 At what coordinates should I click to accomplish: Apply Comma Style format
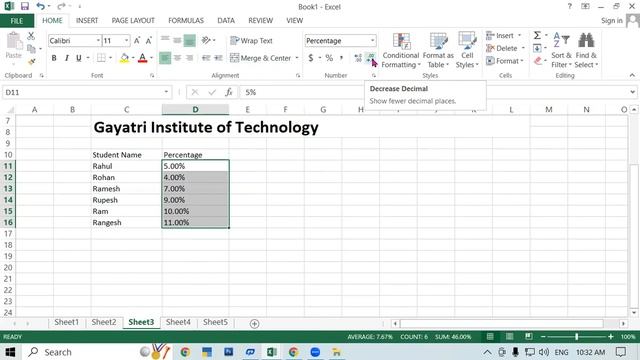pyautogui.click(x=341, y=58)
